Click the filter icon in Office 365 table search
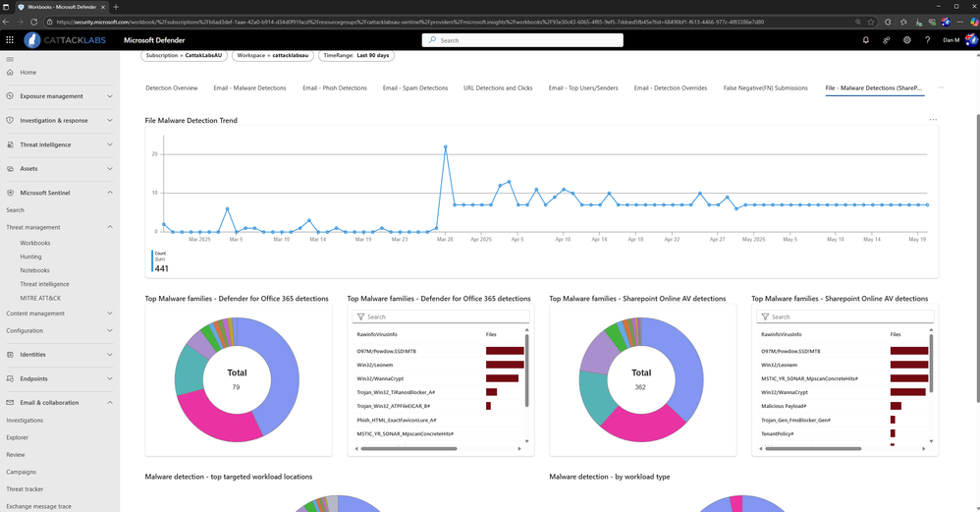 pyautogui.click(x=360, y=317)
